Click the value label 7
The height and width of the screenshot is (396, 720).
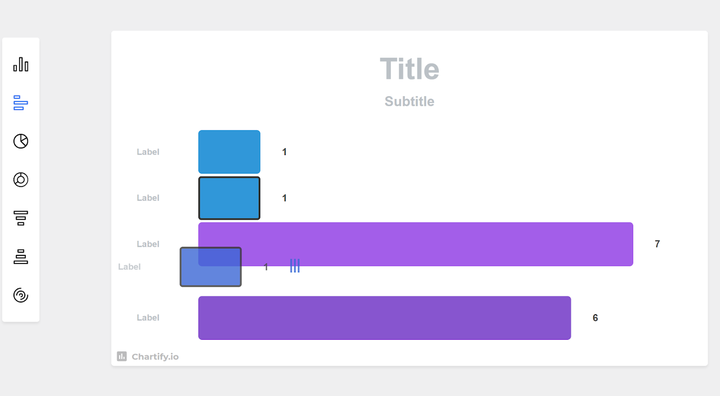point(657,244)
